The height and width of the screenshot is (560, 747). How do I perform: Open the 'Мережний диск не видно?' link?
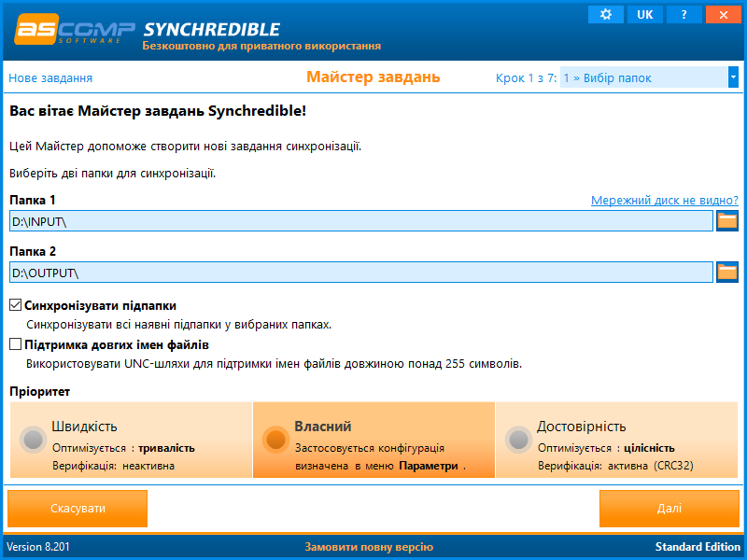point(665,200)
